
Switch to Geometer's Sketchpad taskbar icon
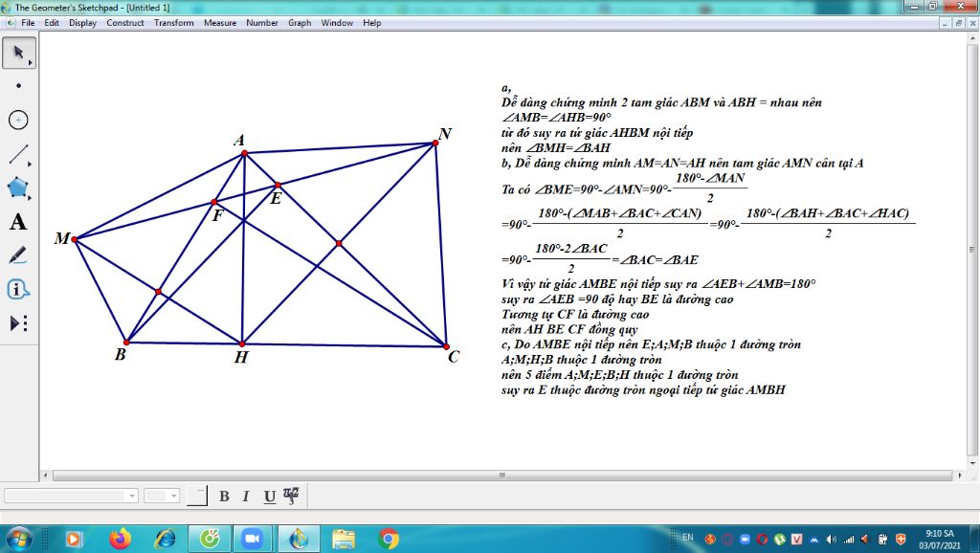coord(299,539)
